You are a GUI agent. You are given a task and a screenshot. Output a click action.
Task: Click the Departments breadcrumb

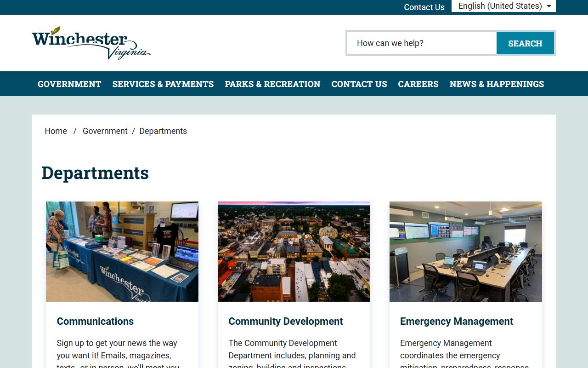tap(163, 131)
